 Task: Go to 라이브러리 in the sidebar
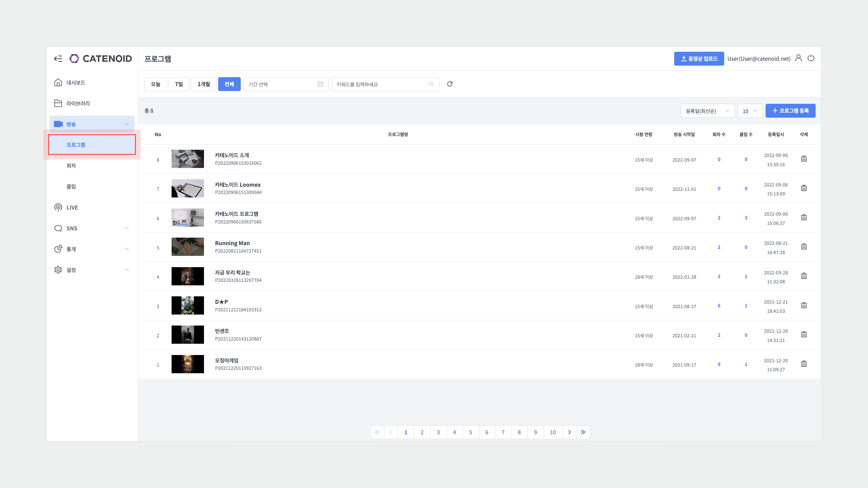[78, 103]
